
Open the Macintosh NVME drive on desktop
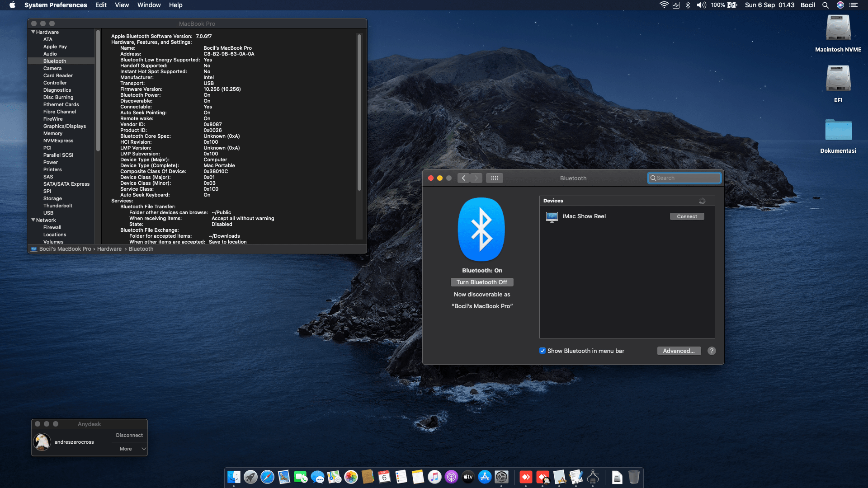(x=838, y=28)
